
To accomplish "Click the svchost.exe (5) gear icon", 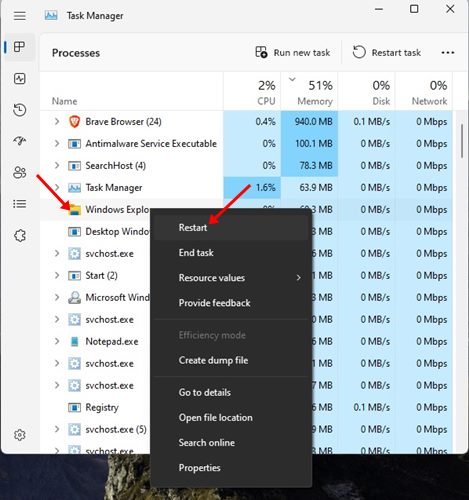I will point(74,429).
